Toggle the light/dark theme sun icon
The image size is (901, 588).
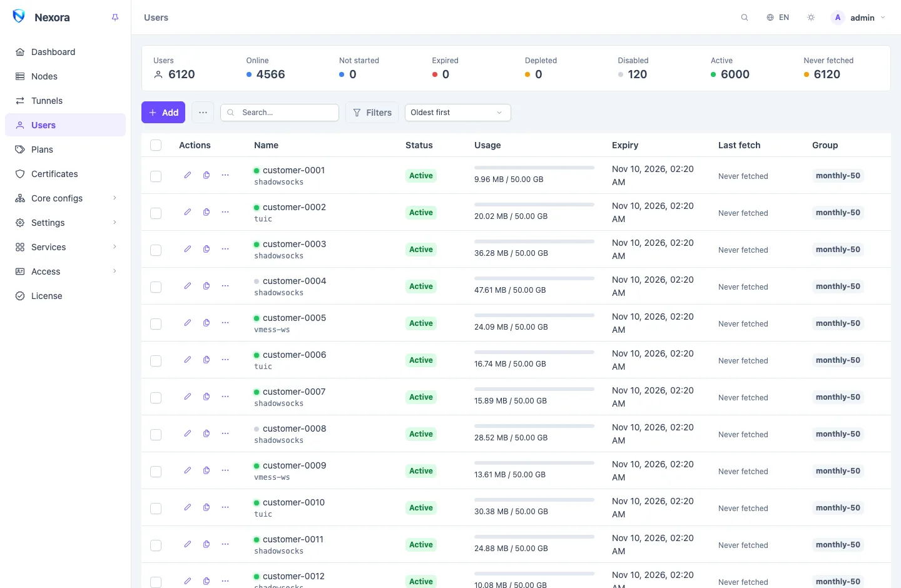[x=811, y=18]
